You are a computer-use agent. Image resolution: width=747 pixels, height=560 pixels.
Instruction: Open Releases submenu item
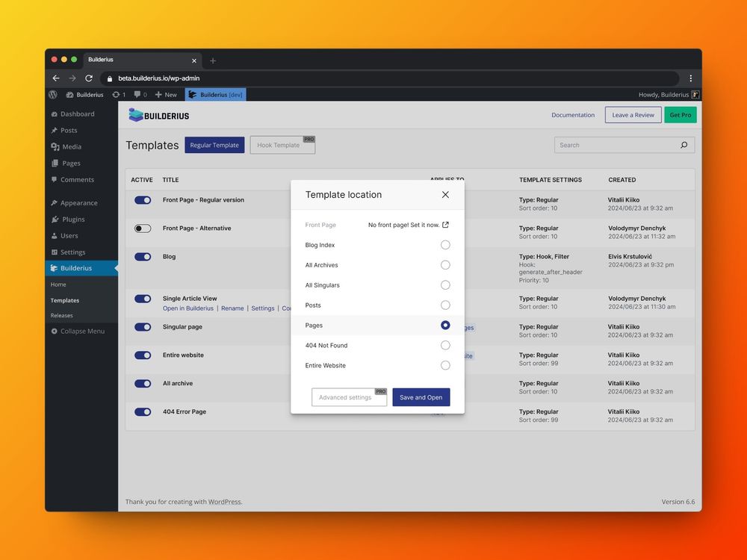[61, 315]
